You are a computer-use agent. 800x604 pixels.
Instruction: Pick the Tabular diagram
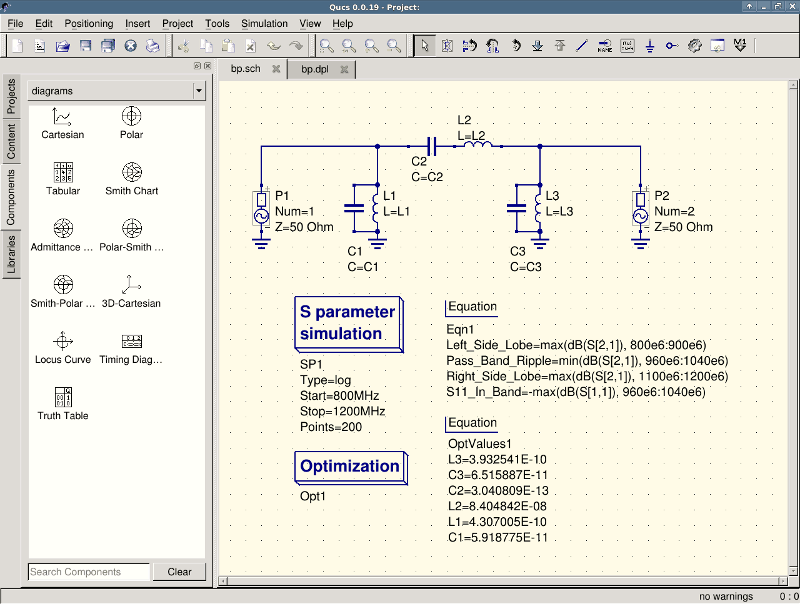click(x=63, y=179)
